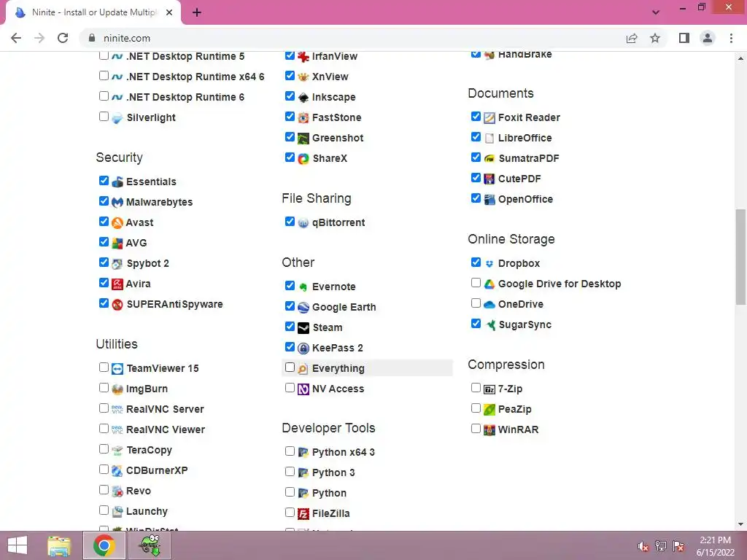
Task: Click the OneDrive cloud icon
Action: point(489,305)
